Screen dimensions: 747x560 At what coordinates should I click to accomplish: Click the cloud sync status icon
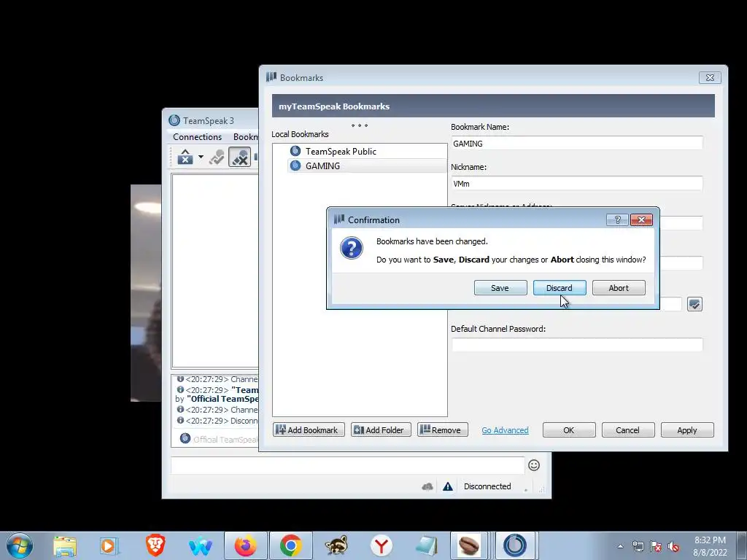pos(427,486)
